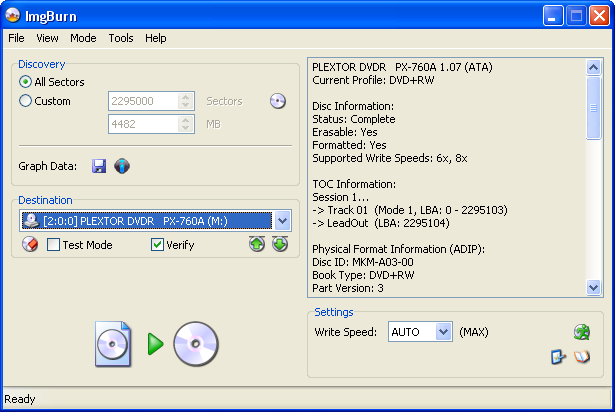Click the large destination disc icon
This screenshot has height=412, width=615.
(x=196, y=344)
